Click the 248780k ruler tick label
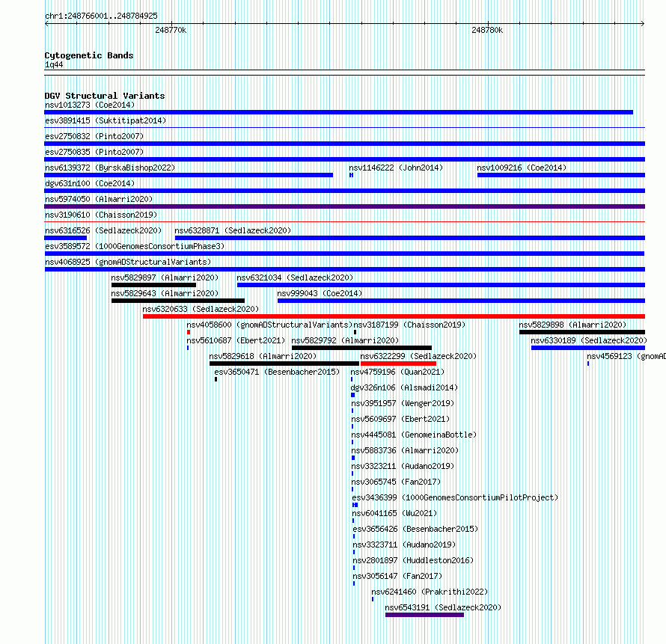The height and width of the screenshot is (644, 666). click(487, 30)
